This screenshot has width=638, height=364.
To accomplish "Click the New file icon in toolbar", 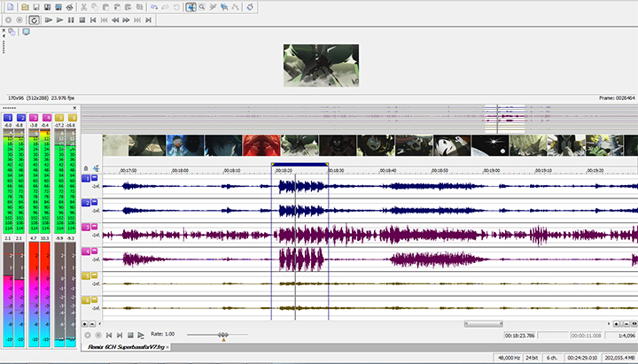I will pyautogui.click(x=10, y=6).
